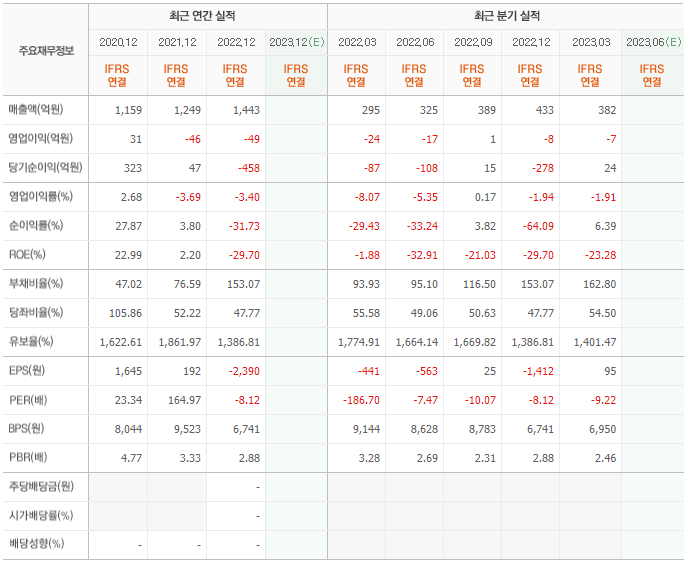Click the debt ratio value '162.80'
This screenshot has height=563, width=690.
point(600,284)
